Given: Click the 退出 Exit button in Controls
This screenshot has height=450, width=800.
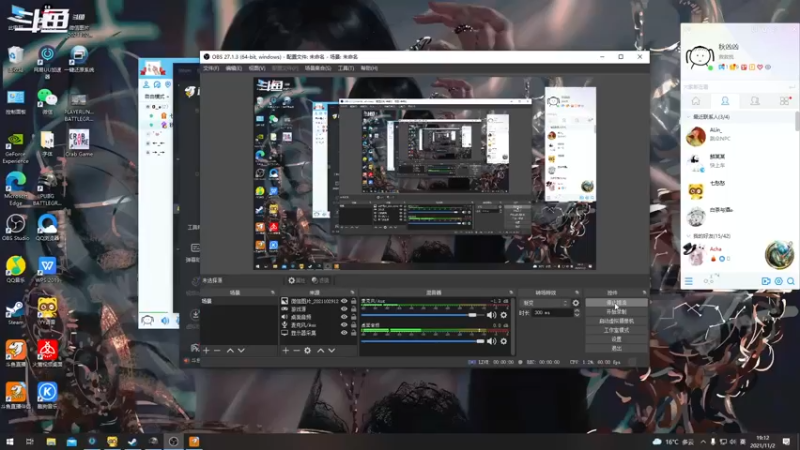Looking at the screenshot, I should pyautogui.click(x=616, y=348).
